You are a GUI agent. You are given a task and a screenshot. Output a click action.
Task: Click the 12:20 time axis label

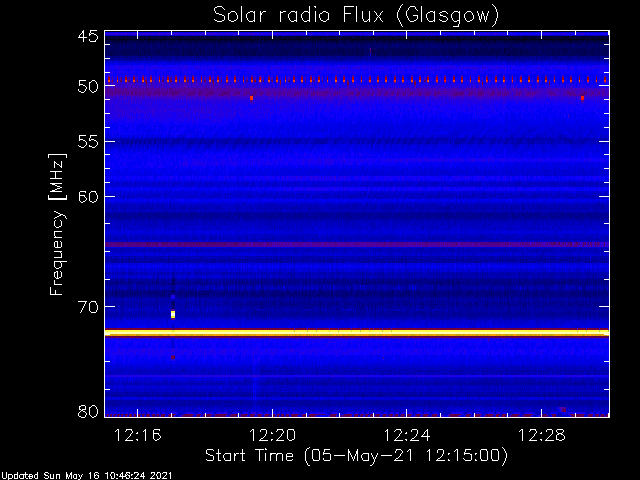[272, 436]
